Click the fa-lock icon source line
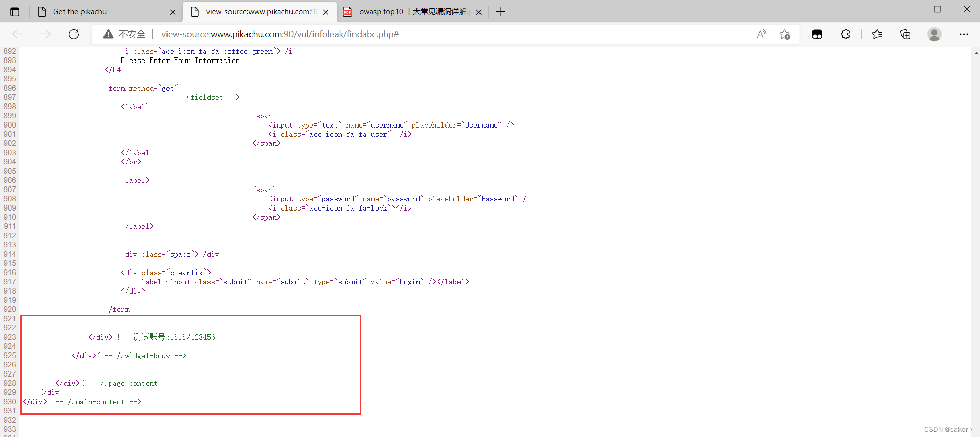The image size is (980, 437). coord(340,208)
